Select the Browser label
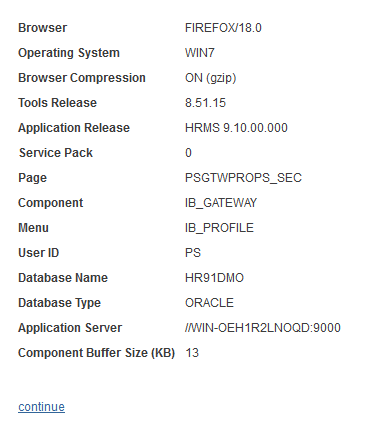 (42, 28)
